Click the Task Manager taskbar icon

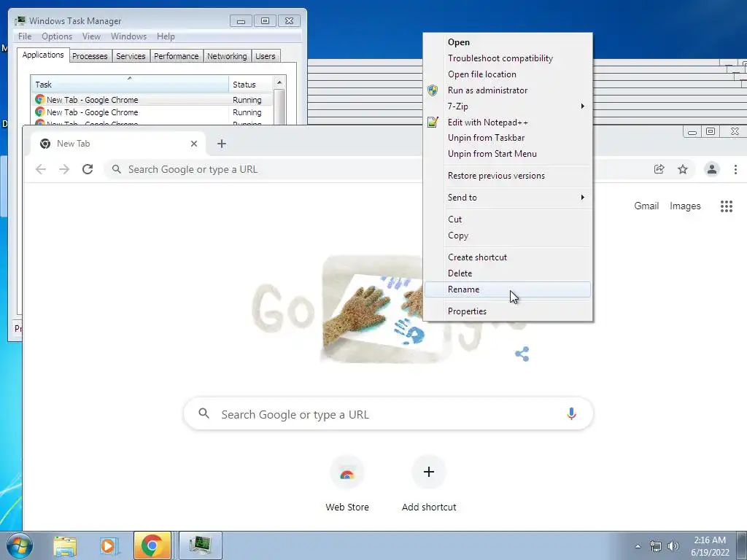coord(200,545)
